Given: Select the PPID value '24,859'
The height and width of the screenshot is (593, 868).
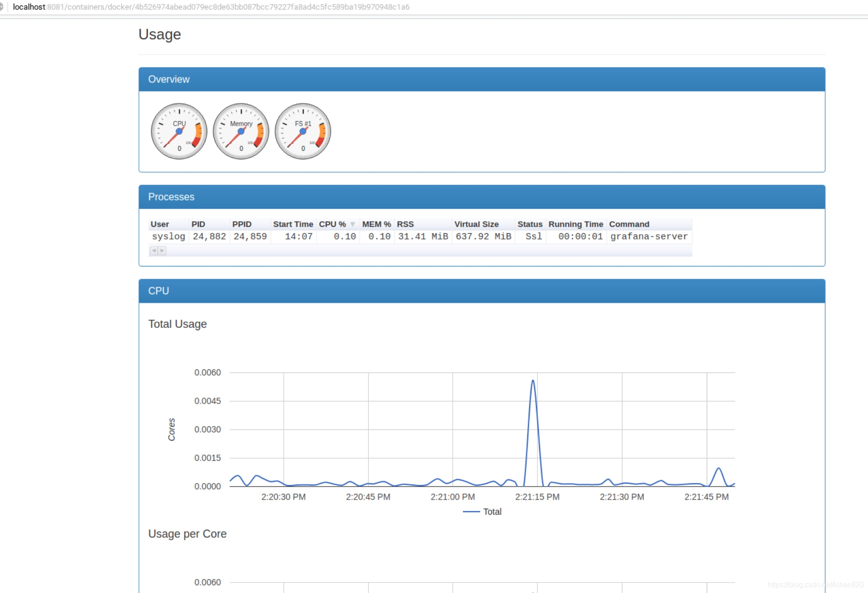Looking at the screenshot, I should pyautogui.click(x=250, y=236).
